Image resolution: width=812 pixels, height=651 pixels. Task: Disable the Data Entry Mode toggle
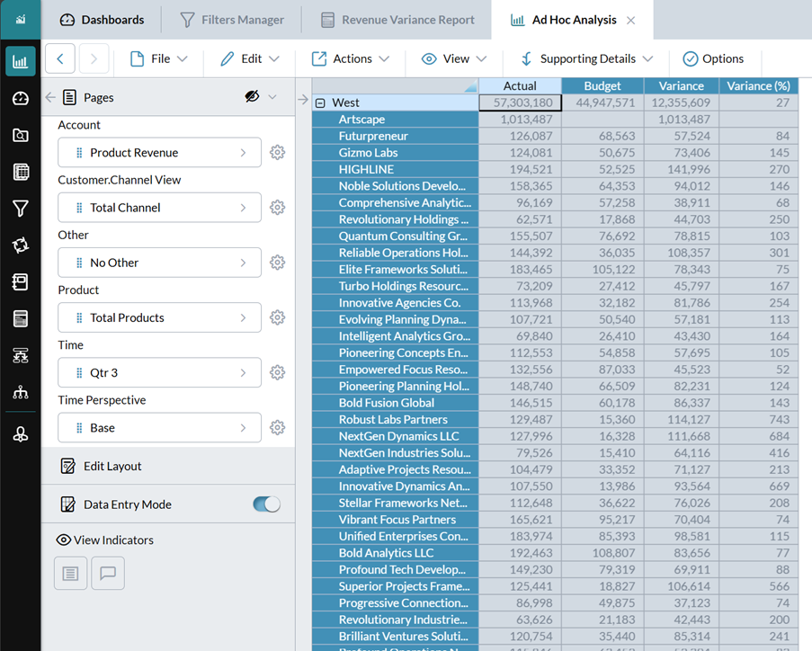[265, 505]
